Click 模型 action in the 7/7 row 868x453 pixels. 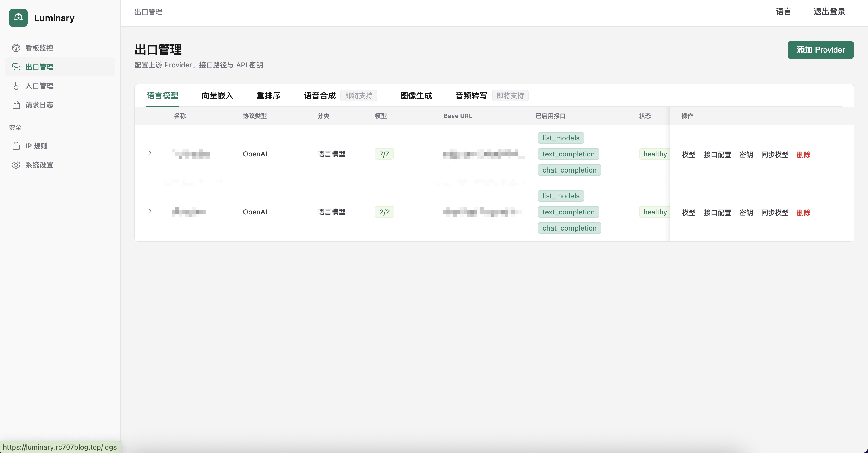688,154
